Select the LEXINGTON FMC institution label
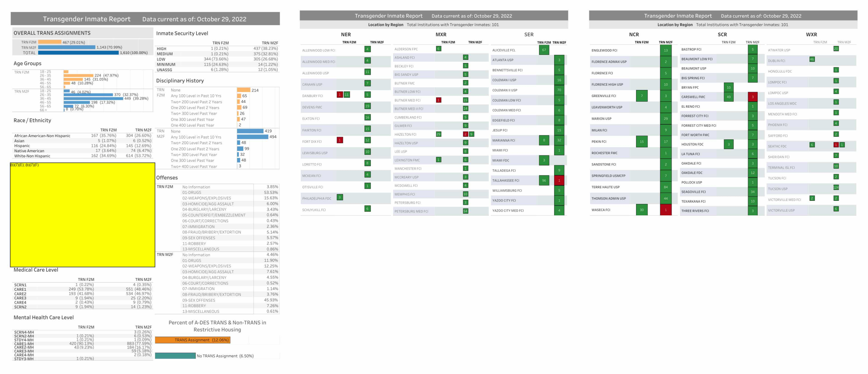 coord(407,160)
